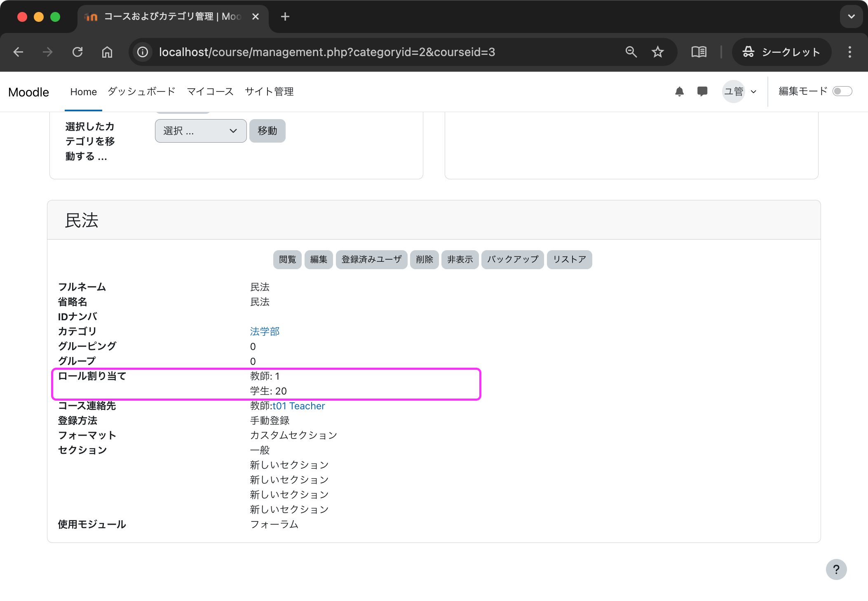The height and width of the screenshot is (601, 868).
Task: Click the zoom magnifier icon in address bar
Action: (x=631, y=52)
